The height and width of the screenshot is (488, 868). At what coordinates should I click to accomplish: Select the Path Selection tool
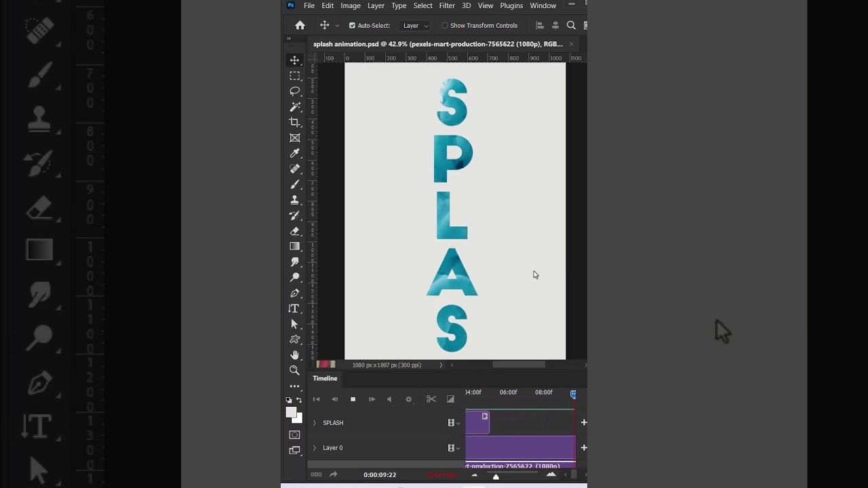[294, 324]
